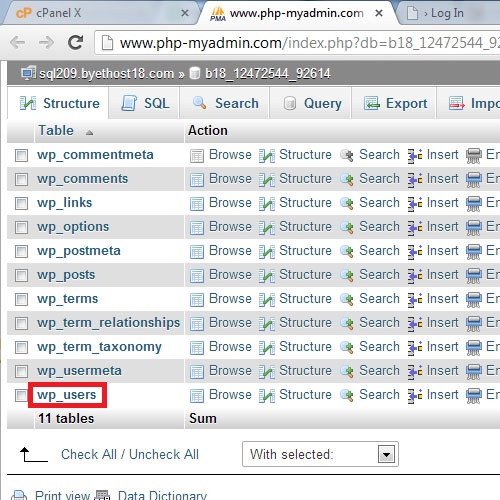
Task: Sort by the Table column header
Action: point(56,130)
